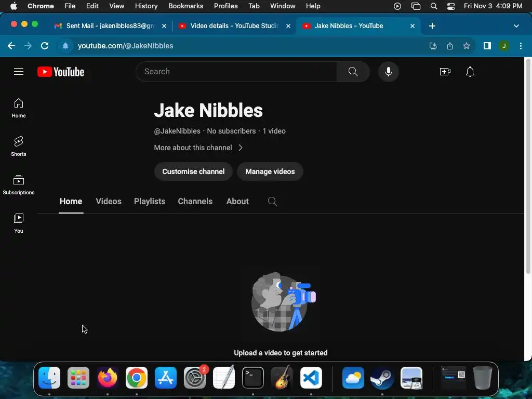Open the Apple menu
This screenshot has height=399, width=532.
(x=13, y=6)
